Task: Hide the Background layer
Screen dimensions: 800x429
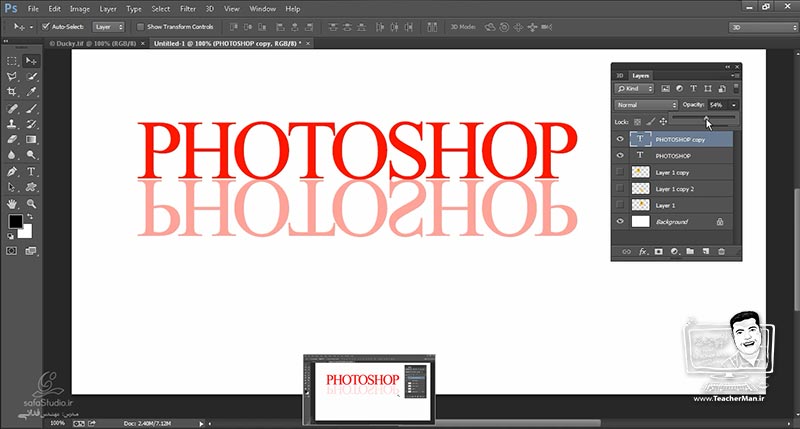Action: (620, 221)
